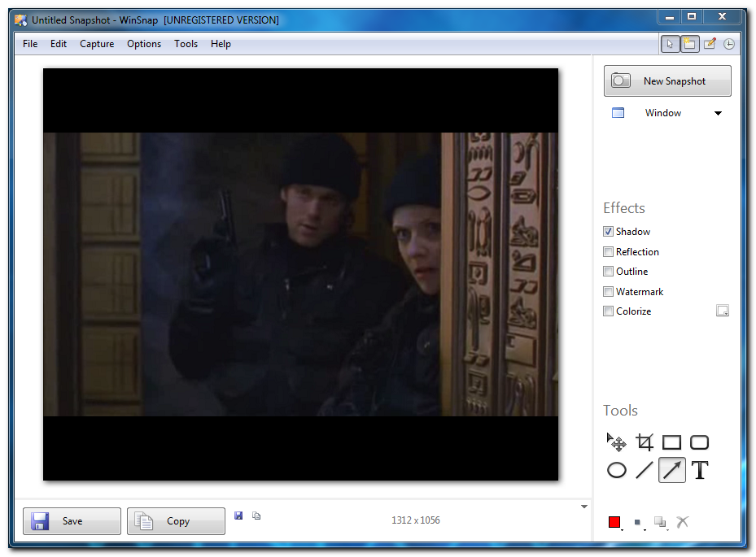Image resolution: width=756 pixels, height=557 pixels.
Task: Open the red color swatch picker
Action: tap(614, 522)
